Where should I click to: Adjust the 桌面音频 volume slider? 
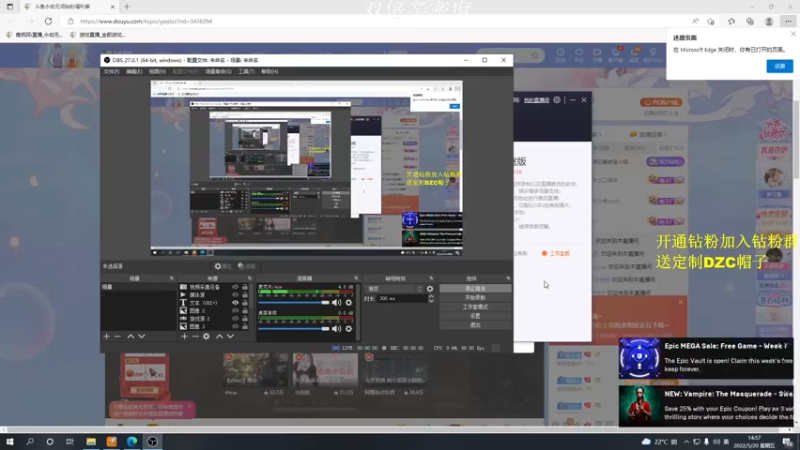[x=294, y=329]
